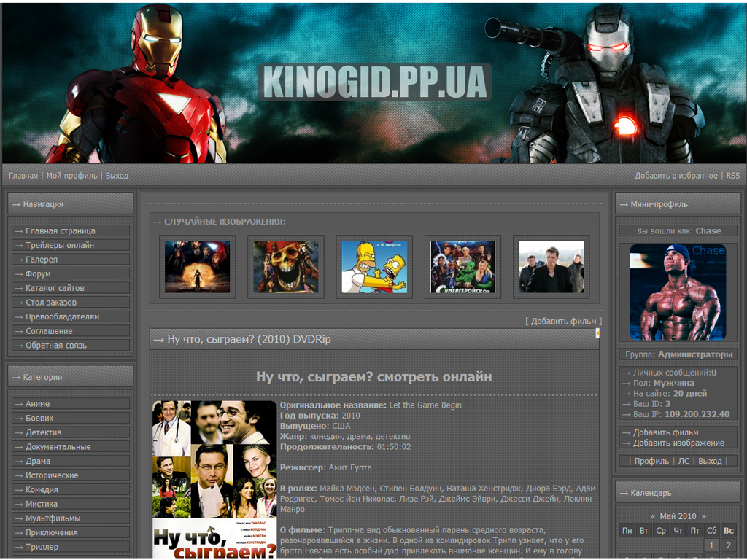
Task: Click the group name Администраторы
Action: tap(695, 355)
